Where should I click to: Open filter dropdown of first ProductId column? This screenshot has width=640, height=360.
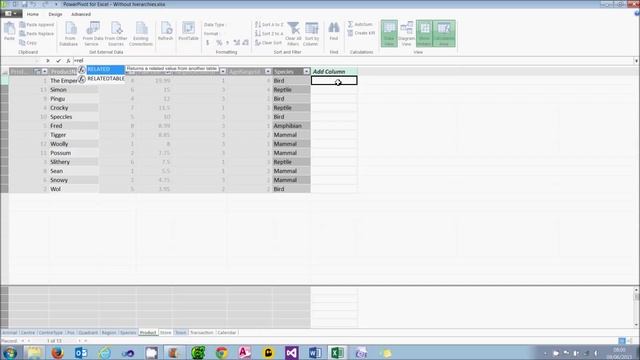click(x=44, y=71)
